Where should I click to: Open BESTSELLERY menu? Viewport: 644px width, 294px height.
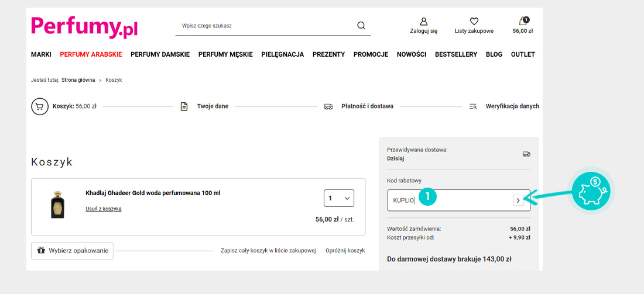[x=456, y=54]
